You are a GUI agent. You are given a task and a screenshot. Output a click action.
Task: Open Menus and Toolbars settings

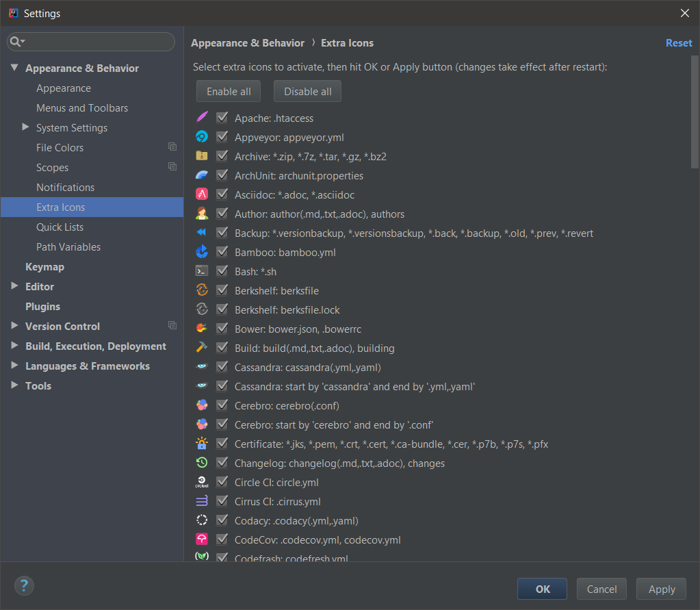[x=82, y=108]
